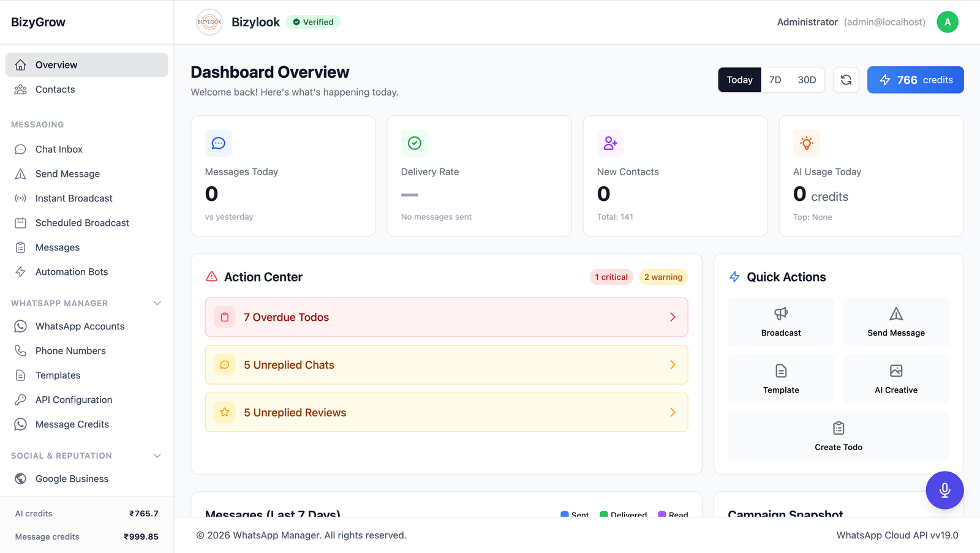The height and width of the screenshot is (553, 980).
Task: Select Instant Broadcast in the sidebar
Action: 73,198
